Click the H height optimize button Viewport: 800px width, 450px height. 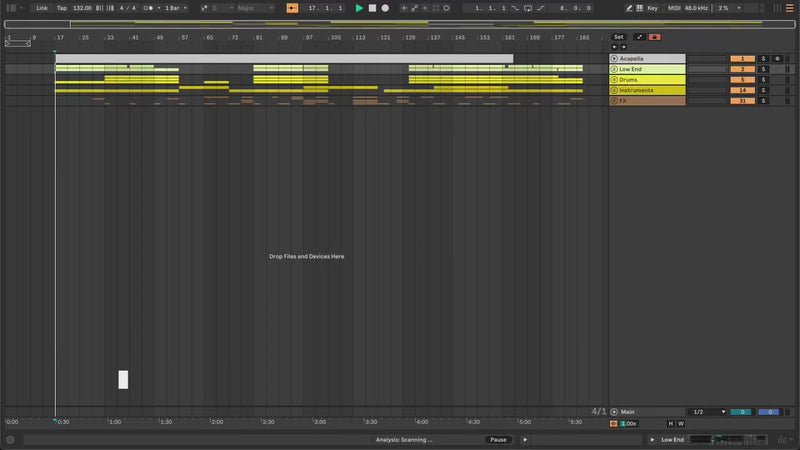(670, 423)
